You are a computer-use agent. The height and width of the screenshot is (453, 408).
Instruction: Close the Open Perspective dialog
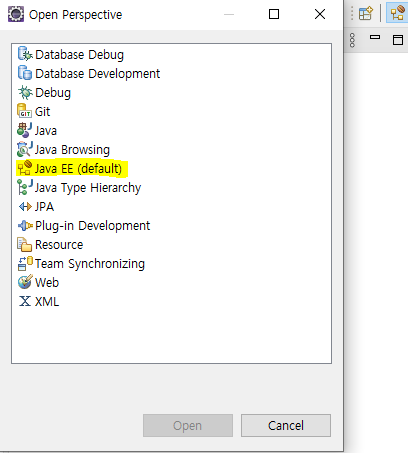click(x=320, y=14)
